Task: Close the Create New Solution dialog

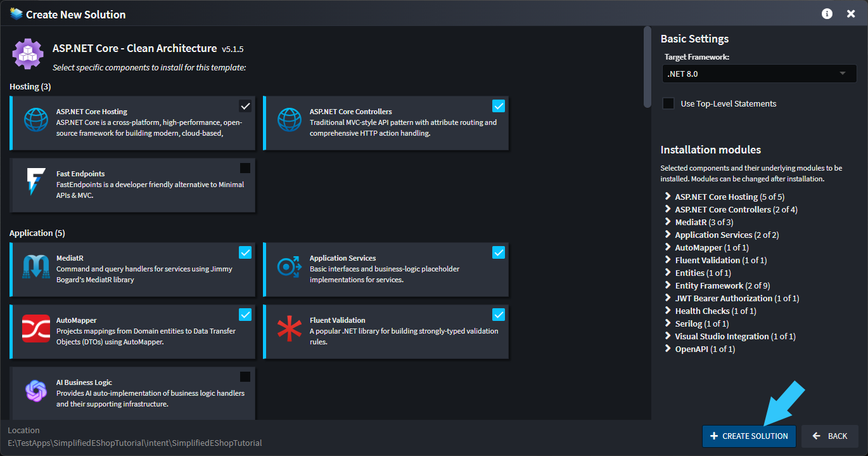Action: [851, 13]
